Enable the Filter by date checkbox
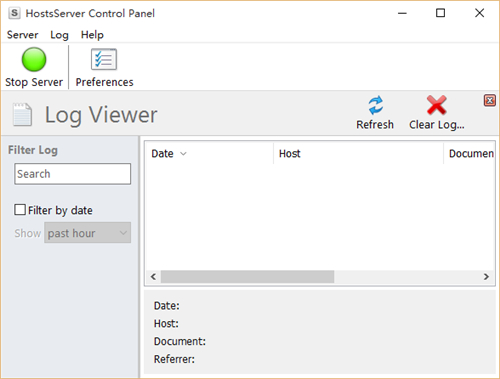The width and height of the screenshot is (500, 379). 20,210
